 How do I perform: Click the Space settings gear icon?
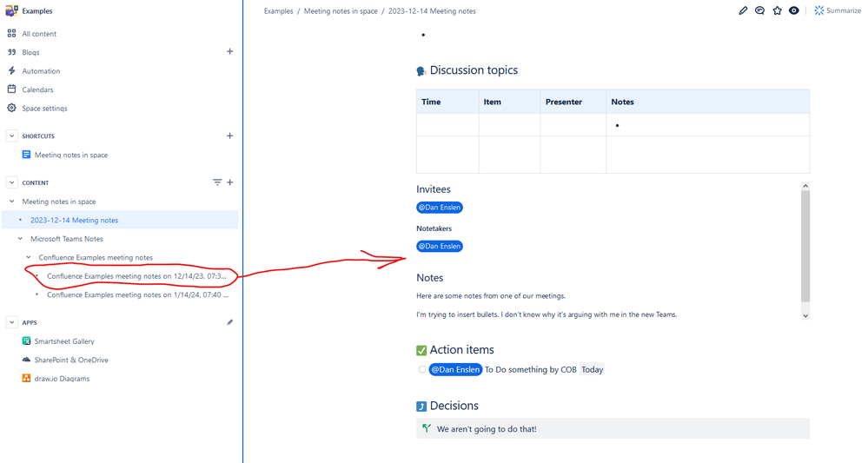point(11,108)
